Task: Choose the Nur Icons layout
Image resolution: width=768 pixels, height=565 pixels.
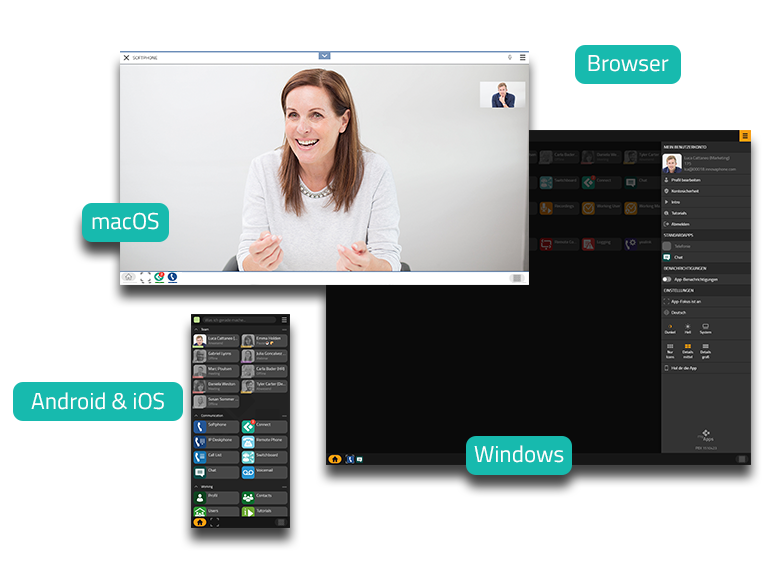Action: click(670, 351)
